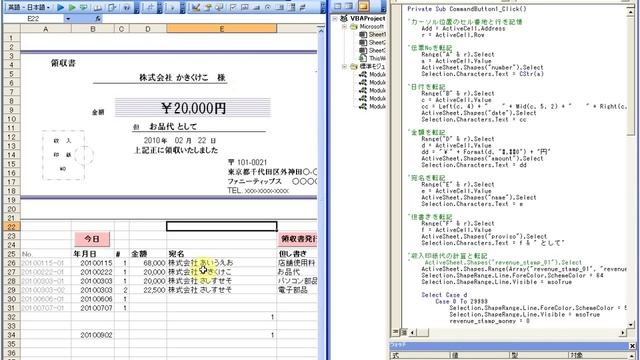640x360 pixels.
Task: Click the 今日 button on the sheet
Action: [x=92, y=239]
